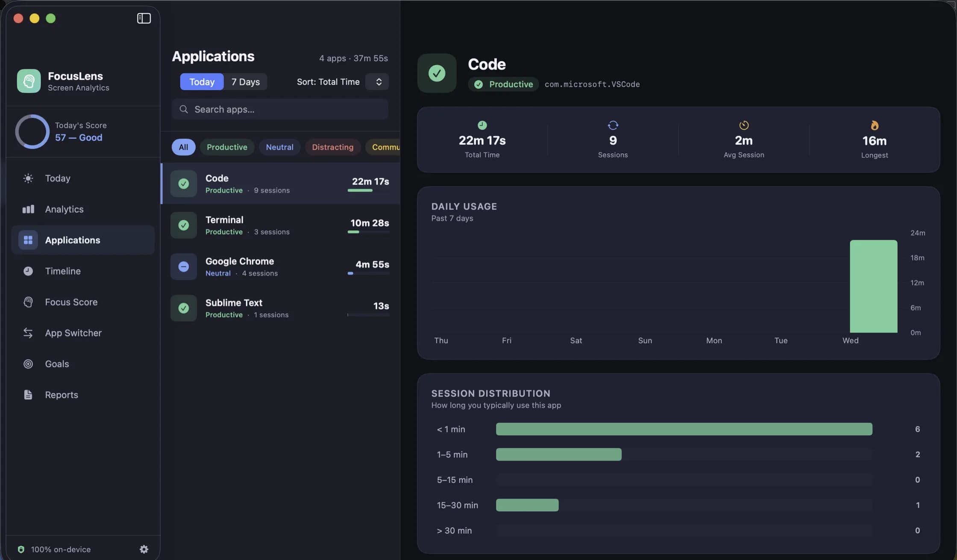Select the Code app row
The height and width of the screenshot is (560, 957).
280,184
